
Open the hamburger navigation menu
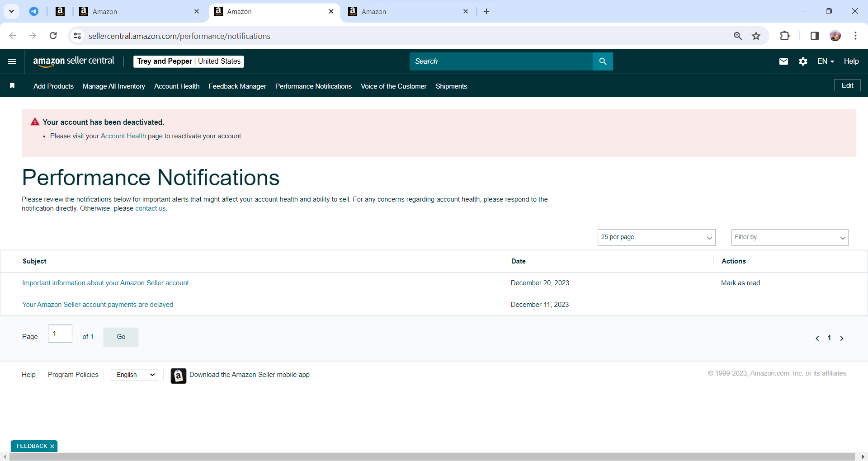point(12,61)
